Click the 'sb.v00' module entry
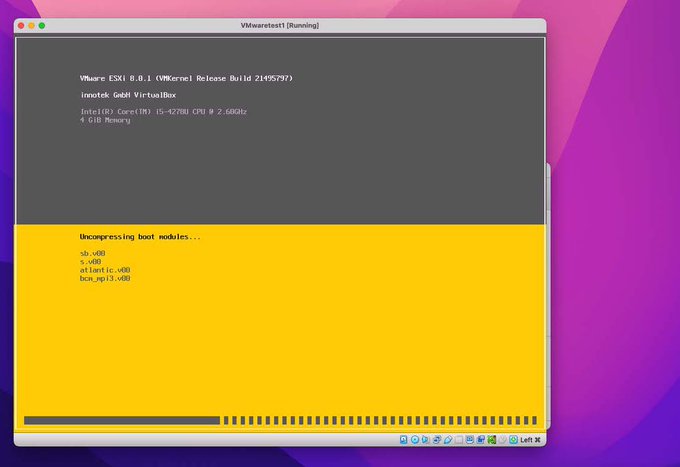 point(92,253)
